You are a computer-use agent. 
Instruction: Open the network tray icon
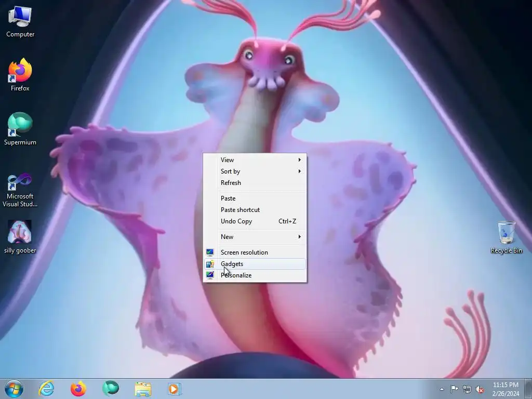pyautogui.click(x=467, y=389)
